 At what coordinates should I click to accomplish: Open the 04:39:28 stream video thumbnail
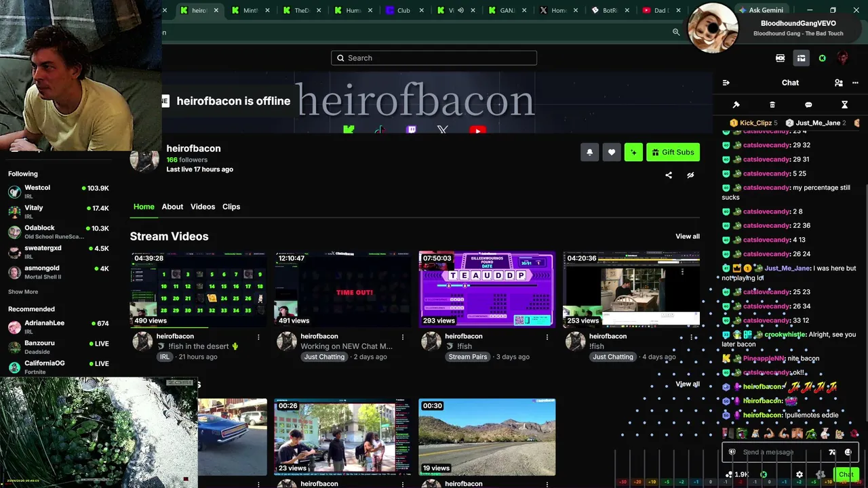(x=198, y=289)
